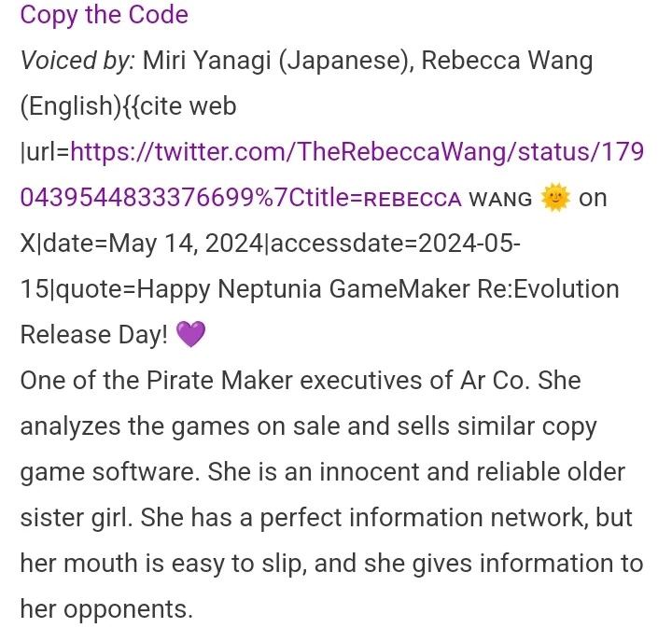Viewport: 672px width, 628px height.
Task: Click the company name "Ar Co."
Action: pos(494,381)
